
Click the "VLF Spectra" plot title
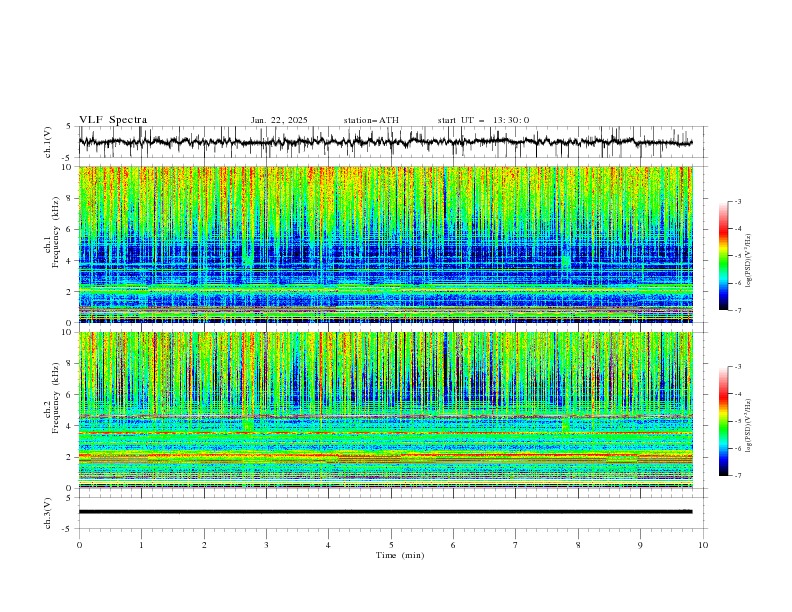[113, 120]
